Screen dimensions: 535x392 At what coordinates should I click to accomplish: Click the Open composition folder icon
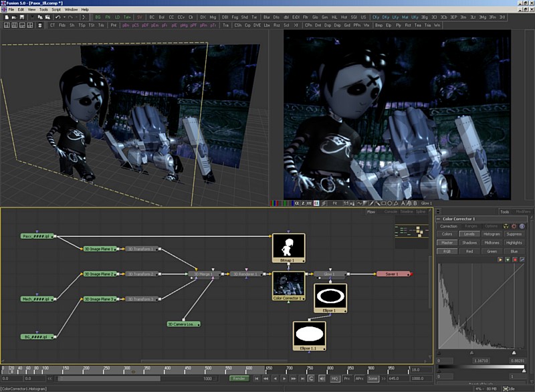click(x=14, y=17)
